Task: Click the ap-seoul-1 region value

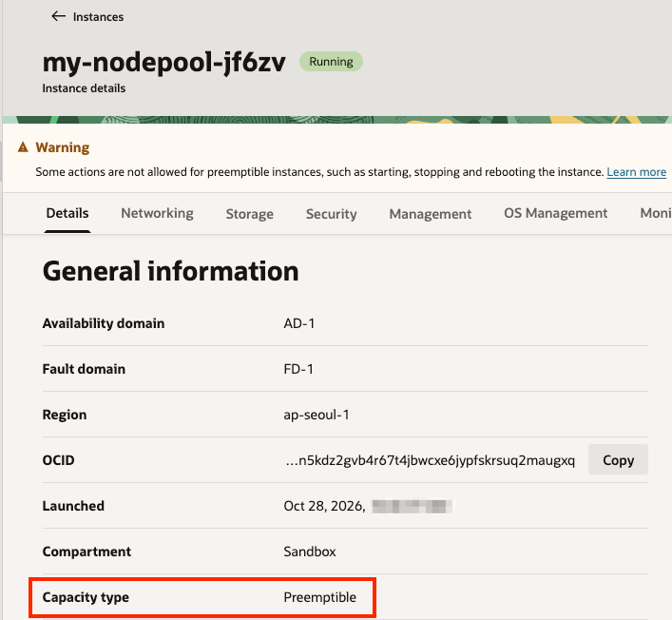Action: coord(317,415)
